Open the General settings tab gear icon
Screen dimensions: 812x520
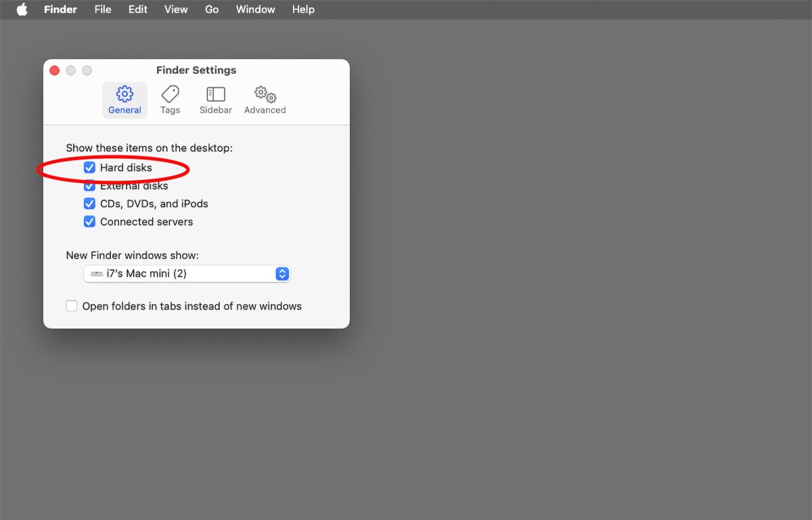pos(125,94)
